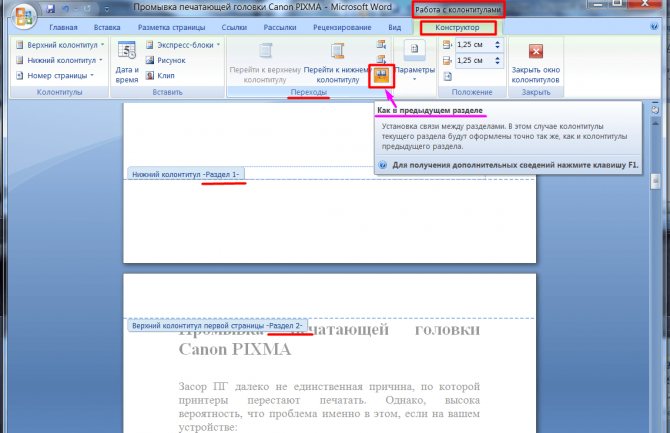Image resolution: width=670 pixels, height=433 pixels.
Task: Switch to the Главная tab
Action: coord(63,27)
